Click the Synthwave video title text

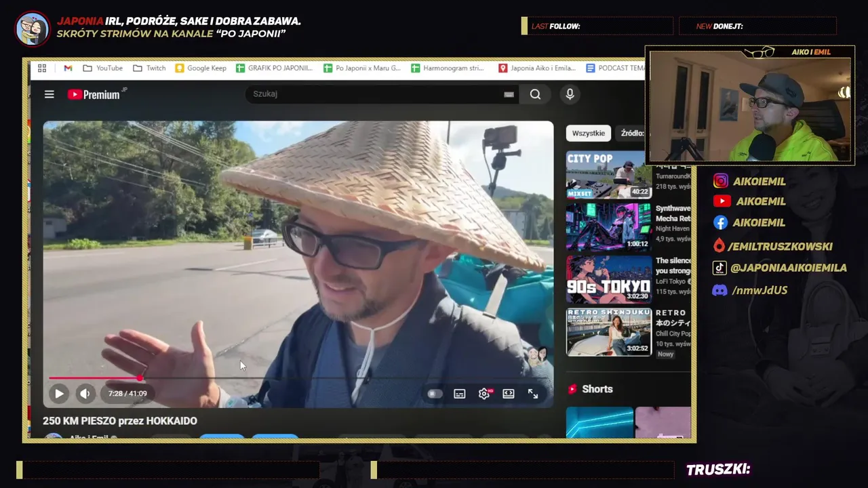[x=673, y=213]
